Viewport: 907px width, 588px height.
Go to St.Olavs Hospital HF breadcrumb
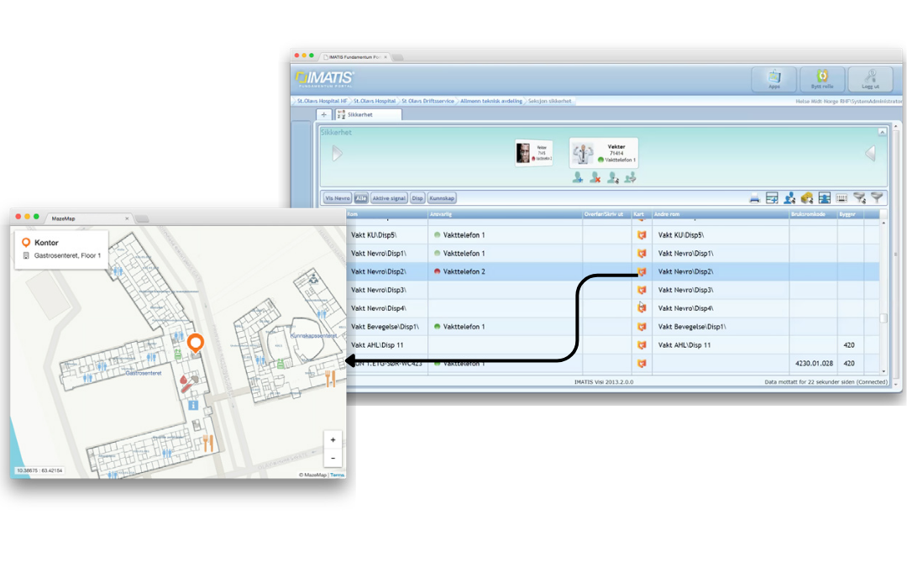(x=322, y=101)
